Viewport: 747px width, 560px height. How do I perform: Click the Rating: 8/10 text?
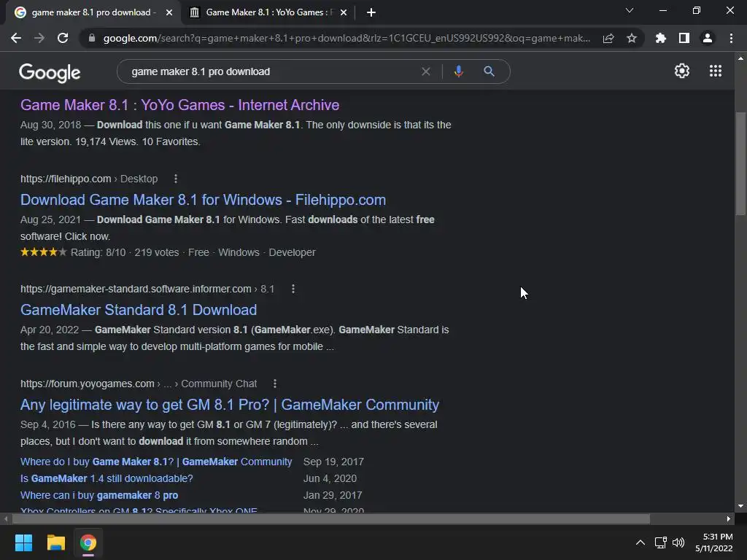[98, 252]
